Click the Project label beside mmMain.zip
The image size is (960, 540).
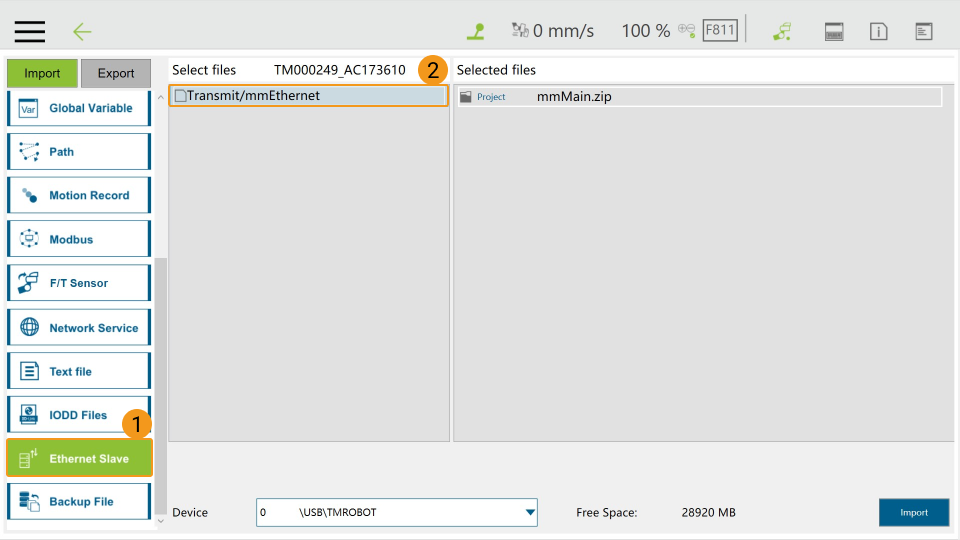point(491,97)
